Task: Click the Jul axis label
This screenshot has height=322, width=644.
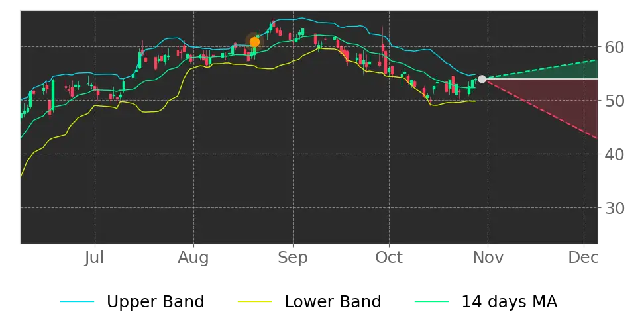Action: pos(95,258)
